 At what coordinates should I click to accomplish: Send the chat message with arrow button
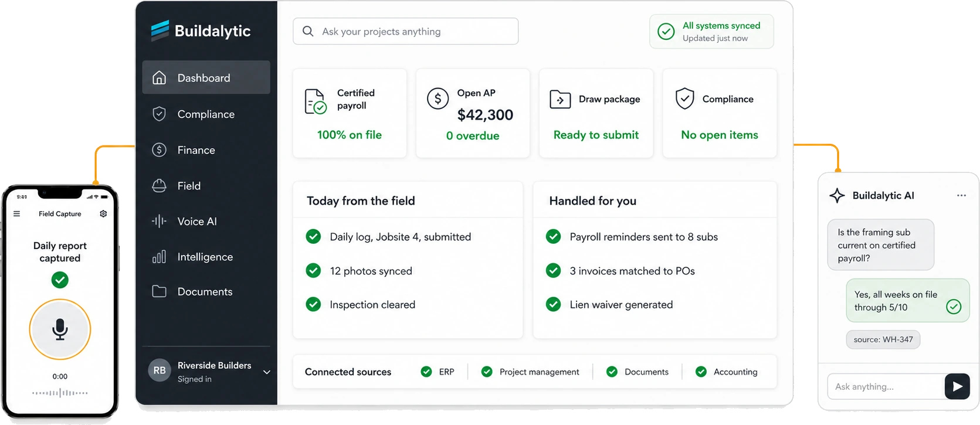pos(957,386)
